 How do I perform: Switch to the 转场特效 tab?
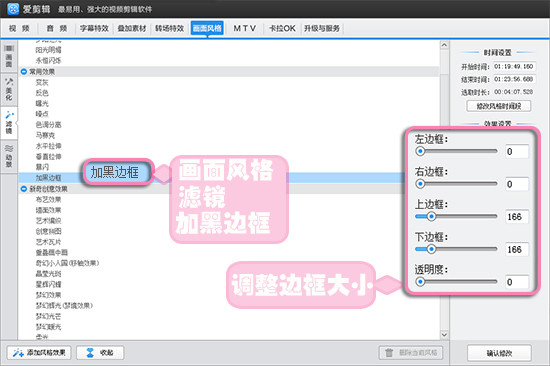[x=169, y=28]
